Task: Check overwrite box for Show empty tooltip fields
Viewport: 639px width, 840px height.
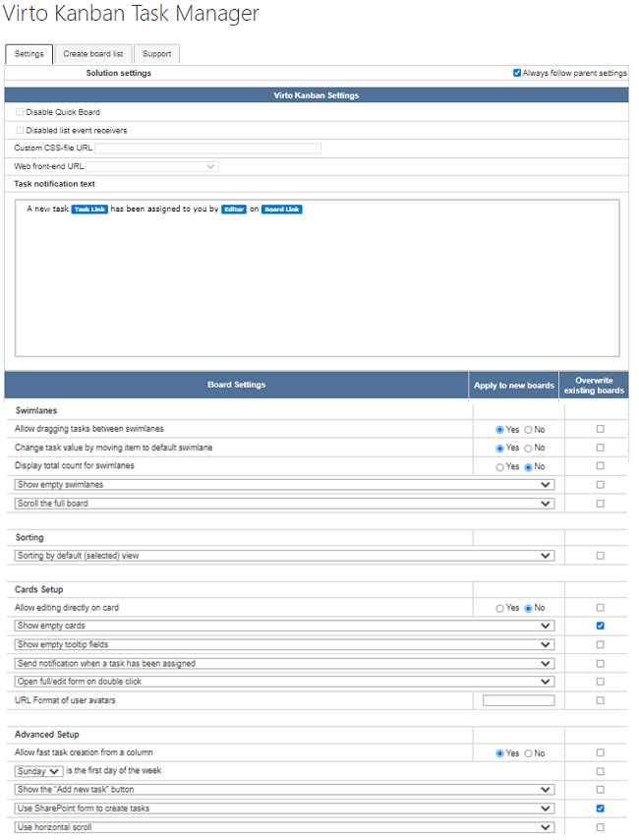Action: (601, 644)
